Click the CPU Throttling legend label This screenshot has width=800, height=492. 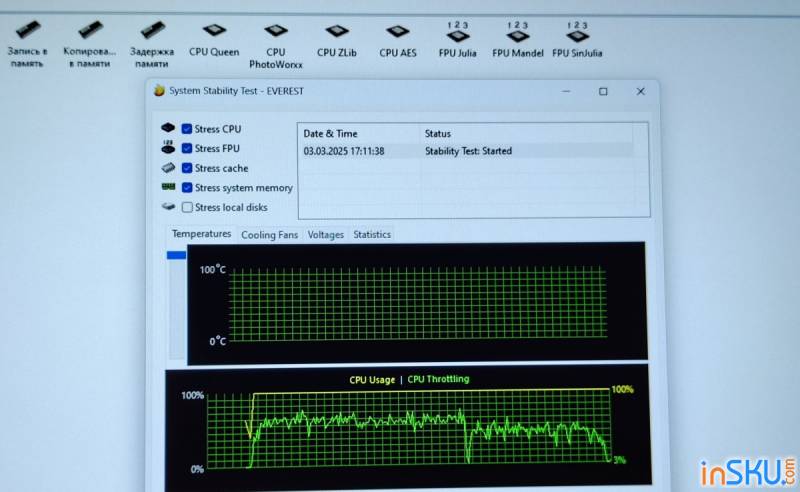pyautogui.click(x=438, y=379)
